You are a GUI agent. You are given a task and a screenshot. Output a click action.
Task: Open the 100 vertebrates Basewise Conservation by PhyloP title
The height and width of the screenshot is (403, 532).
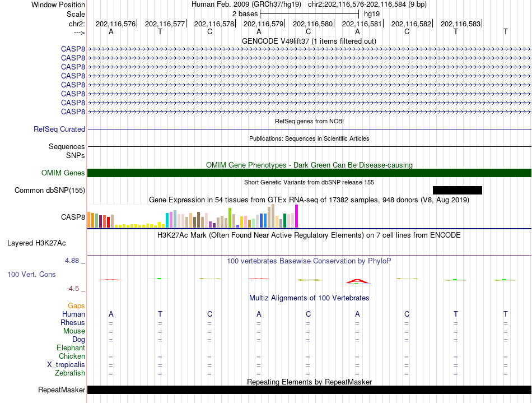[x=309, y=261]
